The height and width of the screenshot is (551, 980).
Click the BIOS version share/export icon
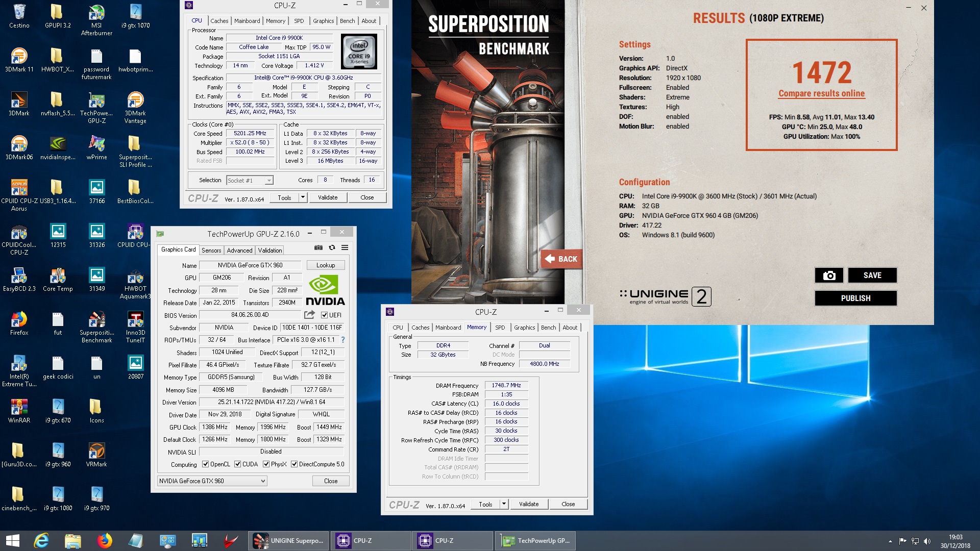(x=309, y=315)
